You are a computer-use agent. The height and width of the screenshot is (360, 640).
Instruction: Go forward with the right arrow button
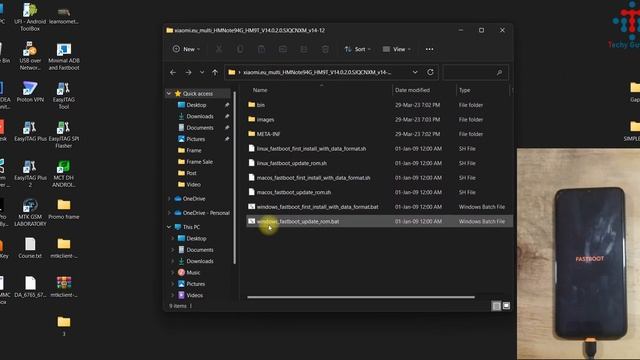point(188,72)
